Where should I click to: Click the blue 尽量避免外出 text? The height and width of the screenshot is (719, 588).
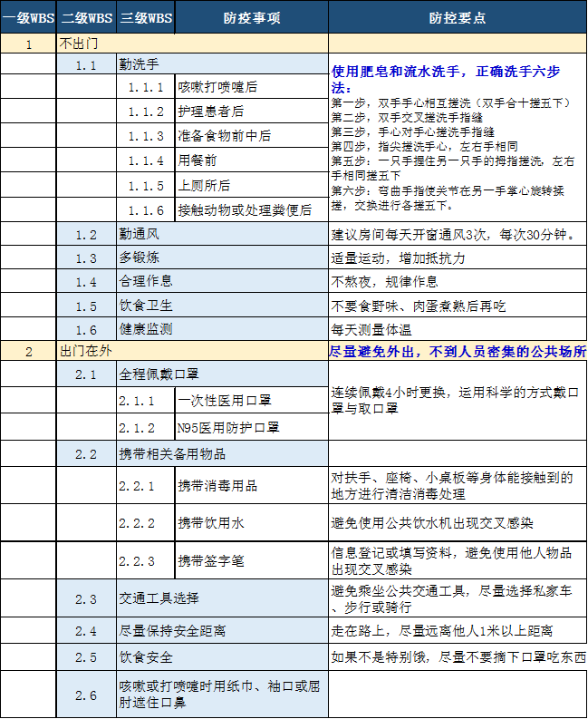[x=458, y=351]
